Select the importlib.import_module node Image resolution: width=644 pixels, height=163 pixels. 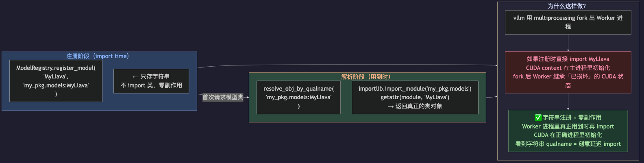(x=415, y=97)
